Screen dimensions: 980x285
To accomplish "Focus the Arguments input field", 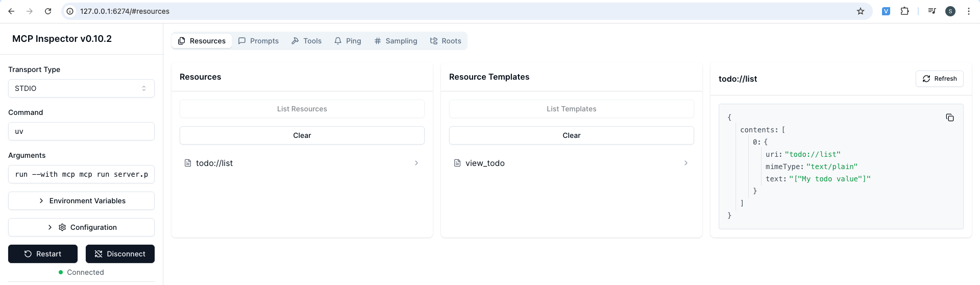I will pyautogui.click(x=81, y=174).
